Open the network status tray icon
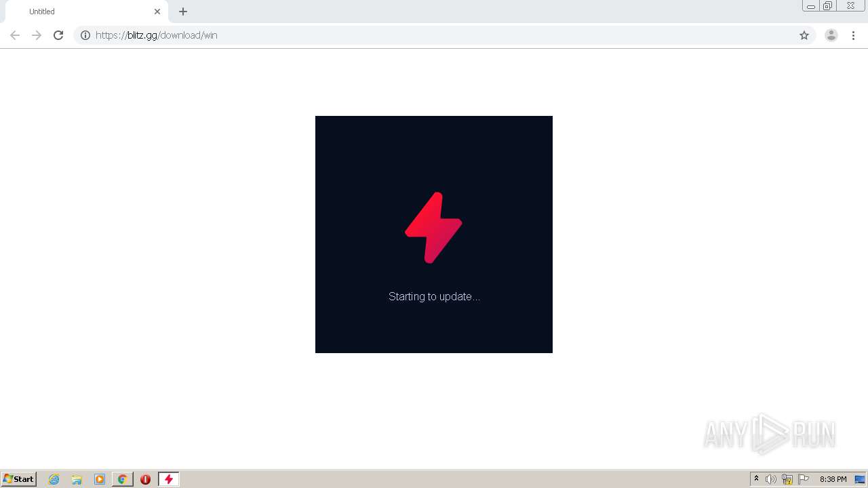 787,479
